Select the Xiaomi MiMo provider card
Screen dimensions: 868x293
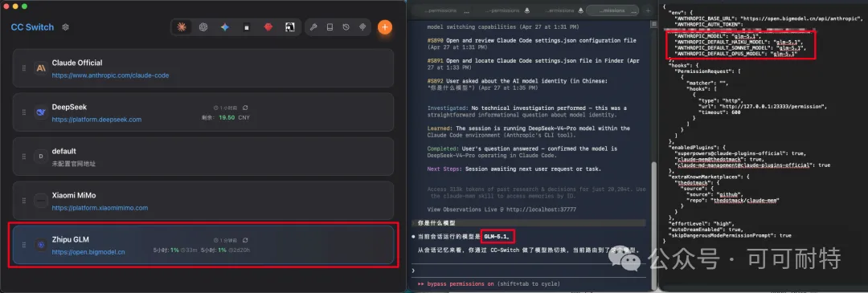point(203,201)
